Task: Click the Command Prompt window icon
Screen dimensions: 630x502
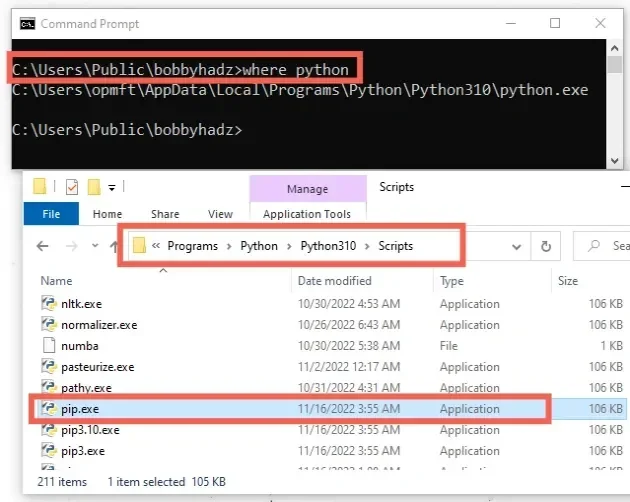Action: [x=27, y=24]
